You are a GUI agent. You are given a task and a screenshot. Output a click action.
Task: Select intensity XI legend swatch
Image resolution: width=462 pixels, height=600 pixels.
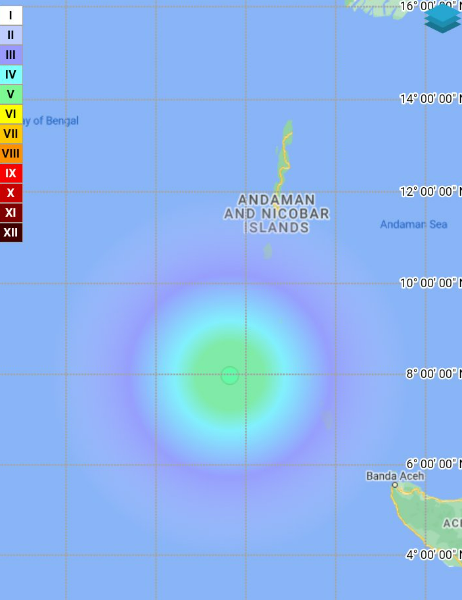point(11,212)
